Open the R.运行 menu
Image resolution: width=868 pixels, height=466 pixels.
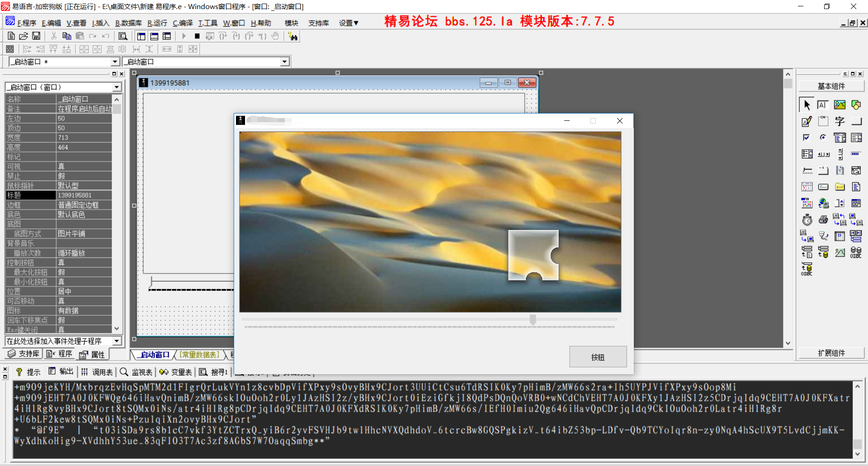coord(157,23)
